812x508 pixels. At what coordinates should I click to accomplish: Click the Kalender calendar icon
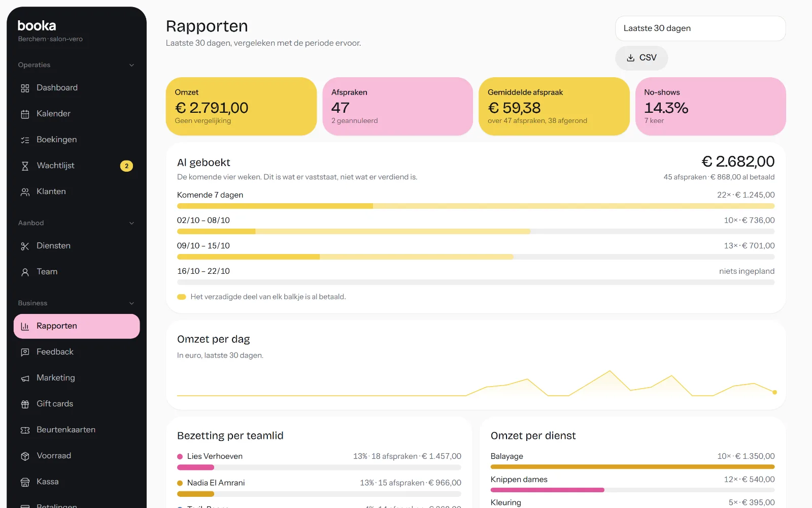tap(25, 114)
